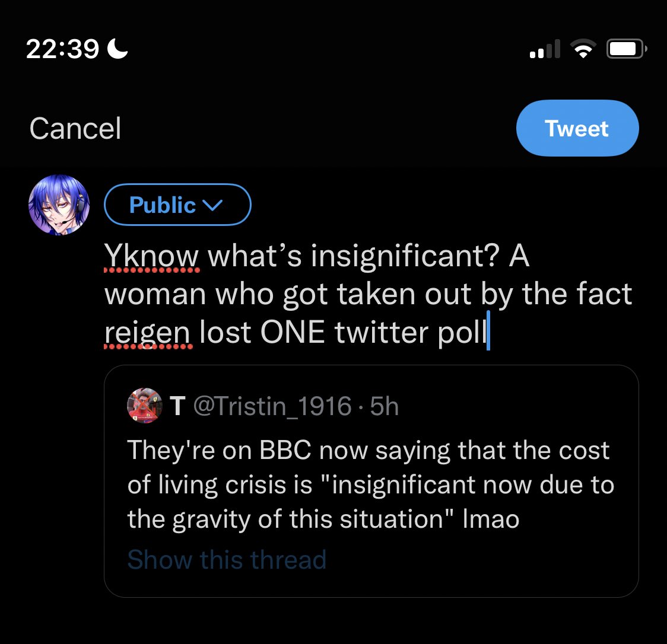The image size is (667, 644).
Task: Tap the quoted tweet author's avatar
Action: point(145,406)
